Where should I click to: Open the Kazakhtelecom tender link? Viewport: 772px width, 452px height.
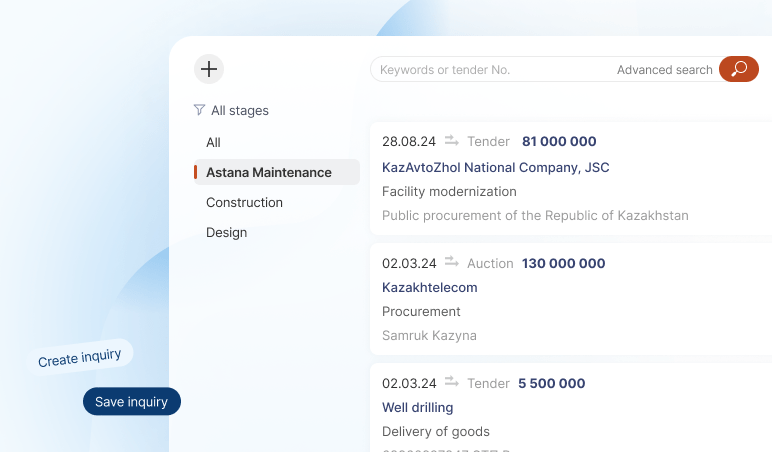[x=430, y=288]
